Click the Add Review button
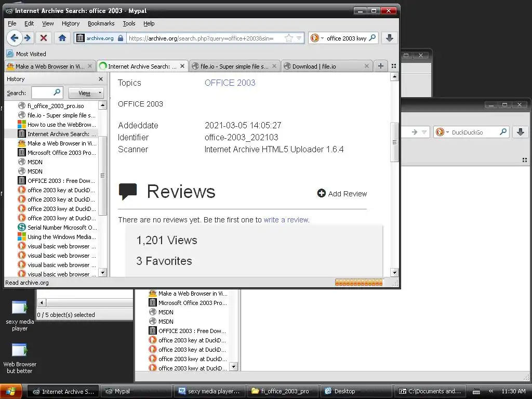532x399 pixels. (342, 193)
